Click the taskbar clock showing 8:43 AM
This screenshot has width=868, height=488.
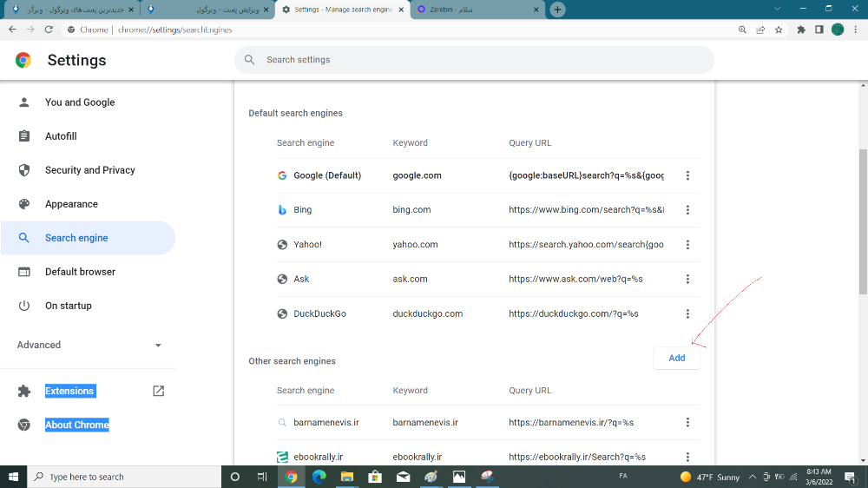[819, 477]
